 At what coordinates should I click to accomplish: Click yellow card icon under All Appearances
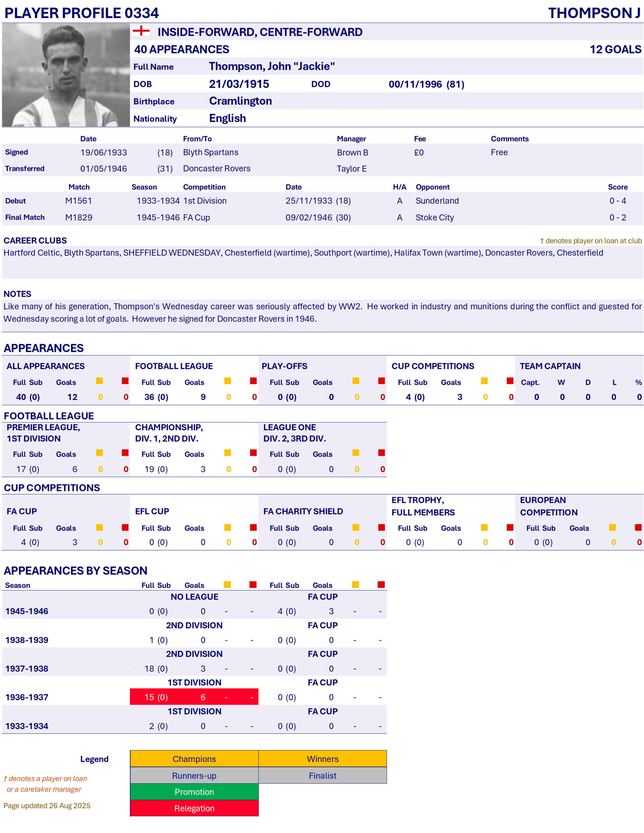click(x=100, y=381)
